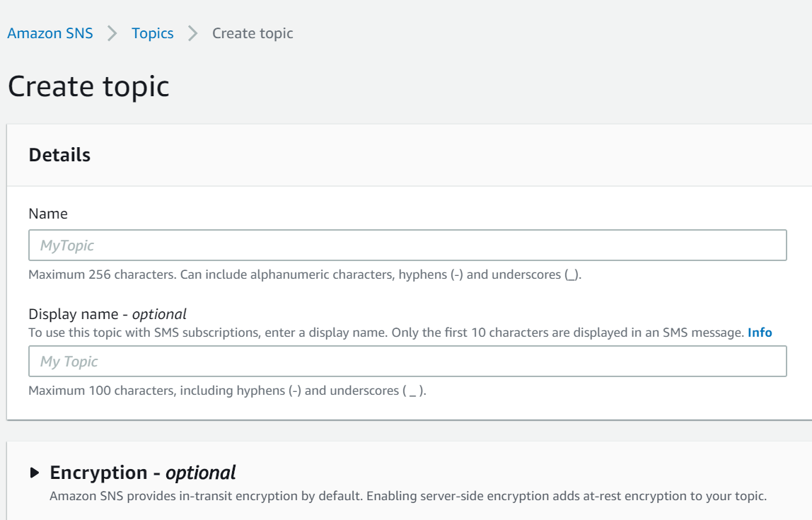Click the SMS subscriptions description text

(x=386, y=333)
